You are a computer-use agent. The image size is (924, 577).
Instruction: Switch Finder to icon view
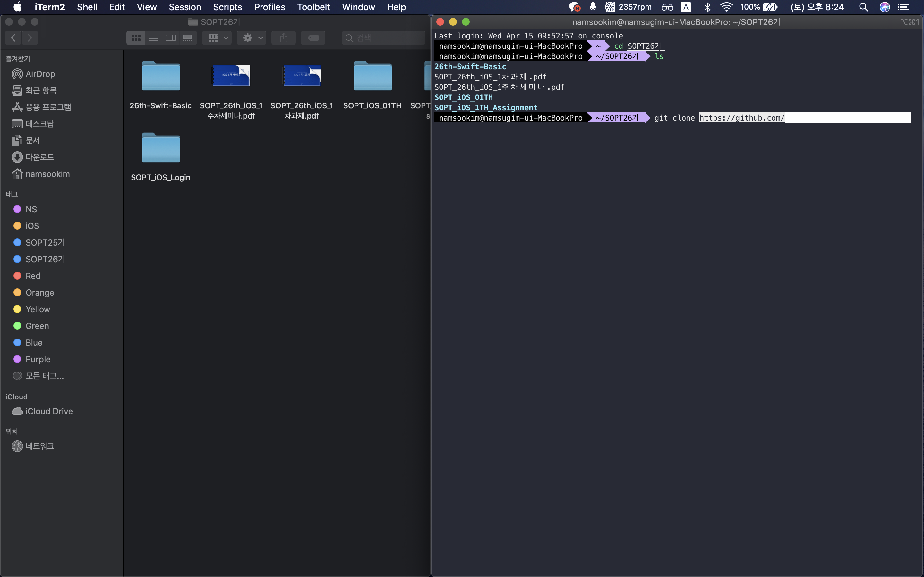click(x=135, y=38)
